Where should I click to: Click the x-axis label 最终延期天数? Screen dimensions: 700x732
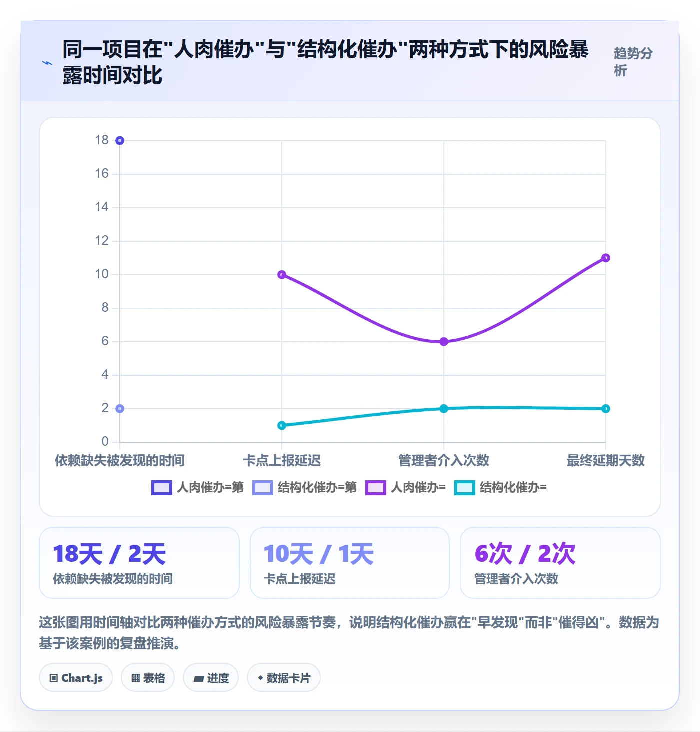pos(606,460)
